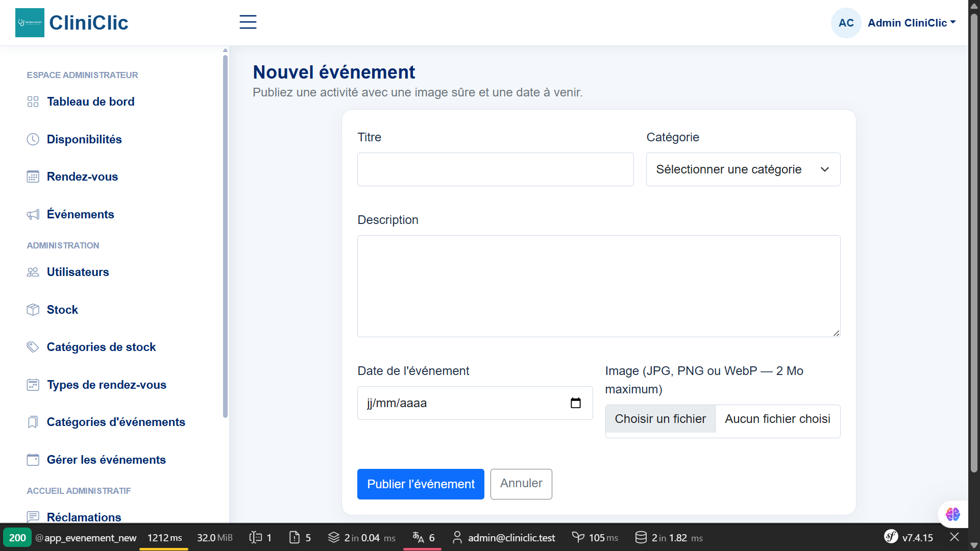The height and width of the screenshot is (551, 980).
Task: Click the Événements megaphone icon
Action: click(x=33, y=214)
